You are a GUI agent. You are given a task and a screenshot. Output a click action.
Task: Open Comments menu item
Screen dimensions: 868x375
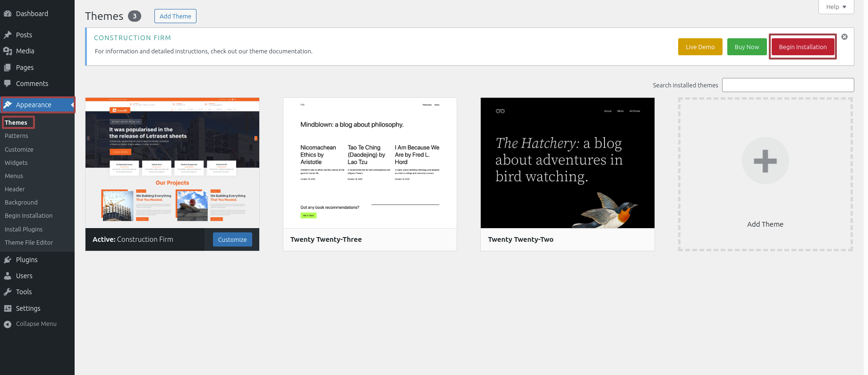click(37, 84)
